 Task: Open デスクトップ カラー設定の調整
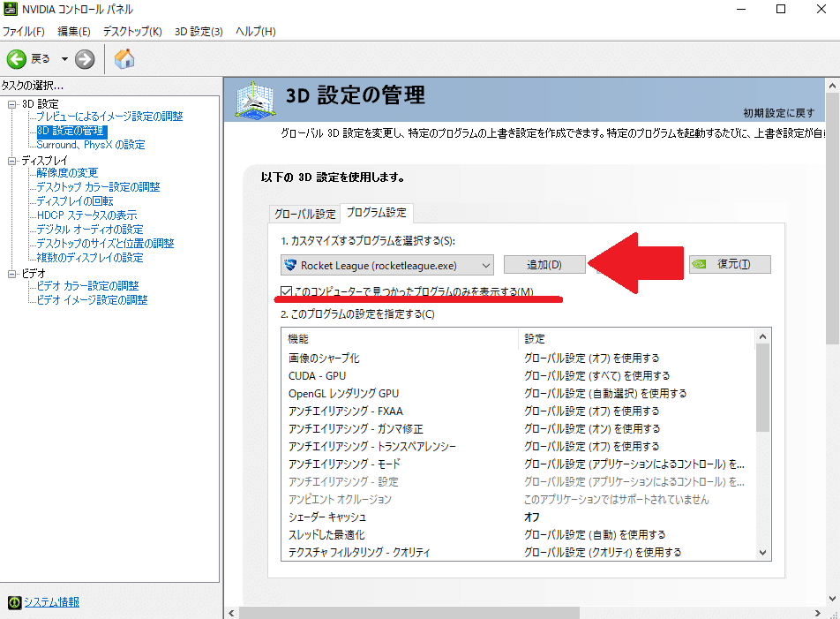pos(98,187)
